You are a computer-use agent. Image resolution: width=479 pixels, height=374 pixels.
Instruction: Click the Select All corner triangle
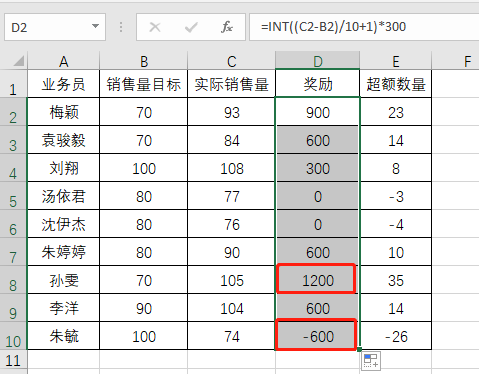[x=18, y=61]
